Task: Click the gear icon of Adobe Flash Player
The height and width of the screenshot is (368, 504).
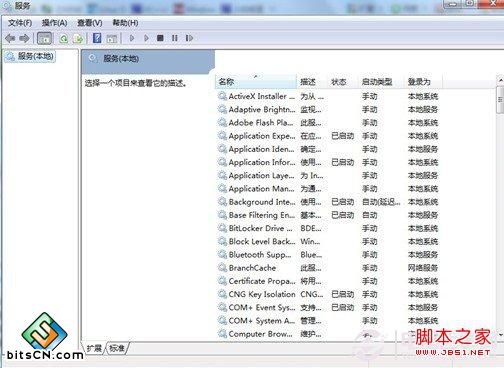Action: point(222,123)
